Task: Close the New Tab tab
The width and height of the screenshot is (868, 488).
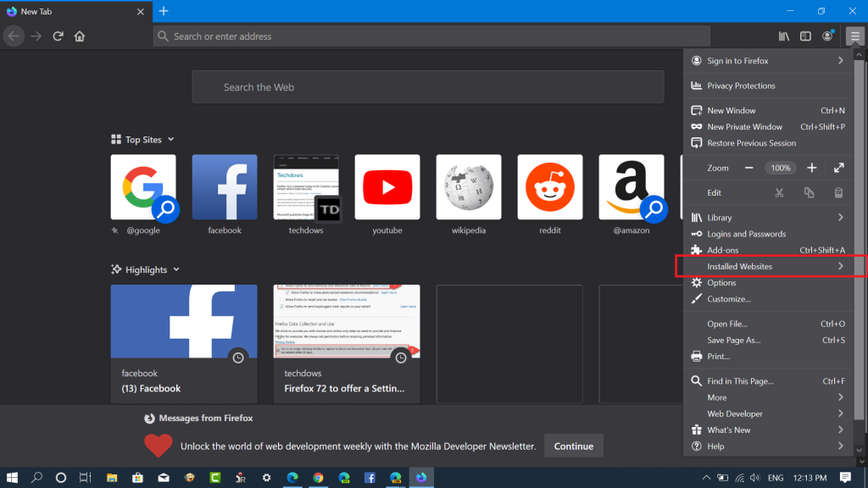Action: 141,11
